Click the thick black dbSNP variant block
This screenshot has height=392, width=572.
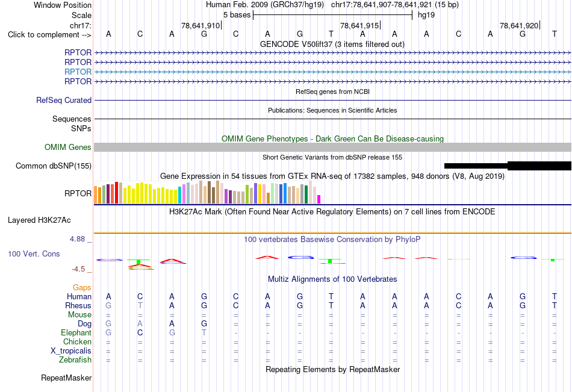point(539,166)
